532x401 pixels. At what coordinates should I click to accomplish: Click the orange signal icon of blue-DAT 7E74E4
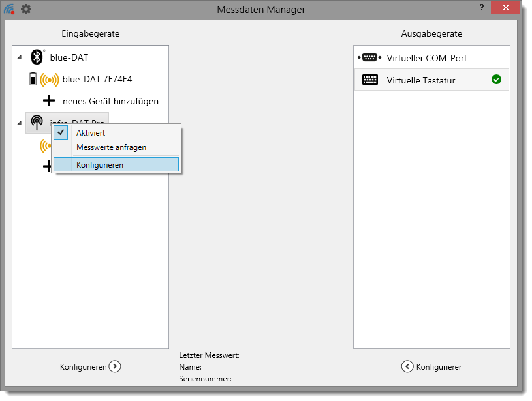tap(50, 80)
